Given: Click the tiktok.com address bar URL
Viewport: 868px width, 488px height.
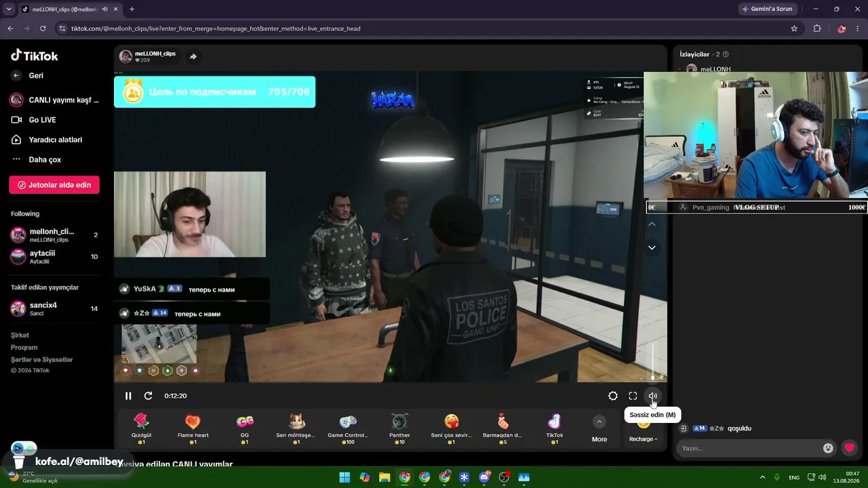Looking at the screenshot, I should pyautogui.click(x=216, y=28).
